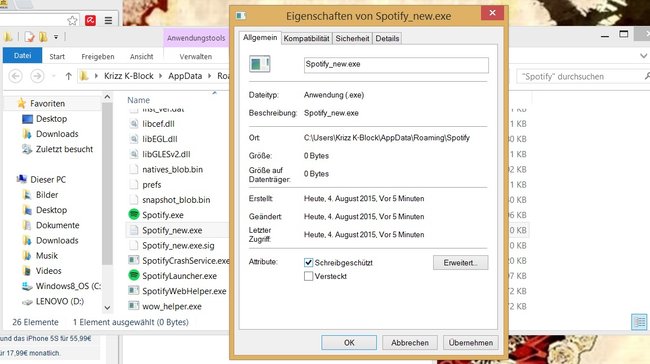Click the Windows8_OS drive icon

pyautogui.click(x=27, y=286)
